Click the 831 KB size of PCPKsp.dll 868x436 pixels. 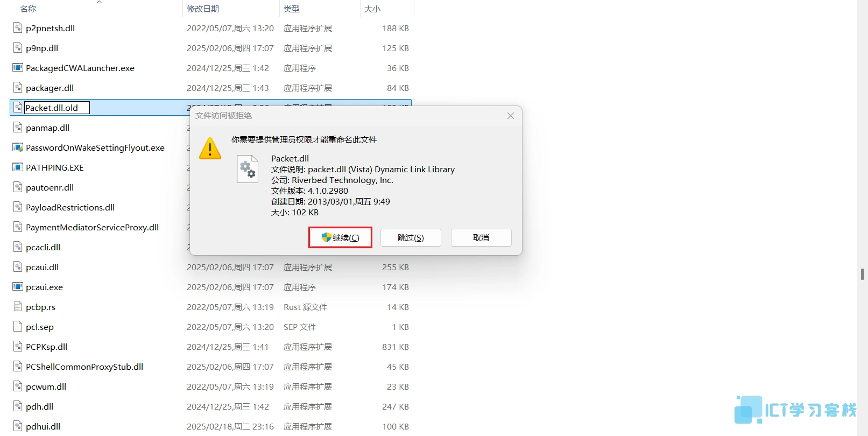pos(396,347)
